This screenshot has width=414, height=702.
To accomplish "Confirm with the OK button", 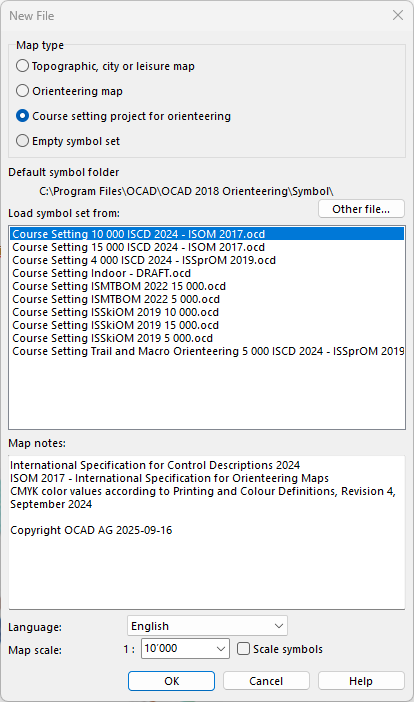I will [x=171, y=681].
